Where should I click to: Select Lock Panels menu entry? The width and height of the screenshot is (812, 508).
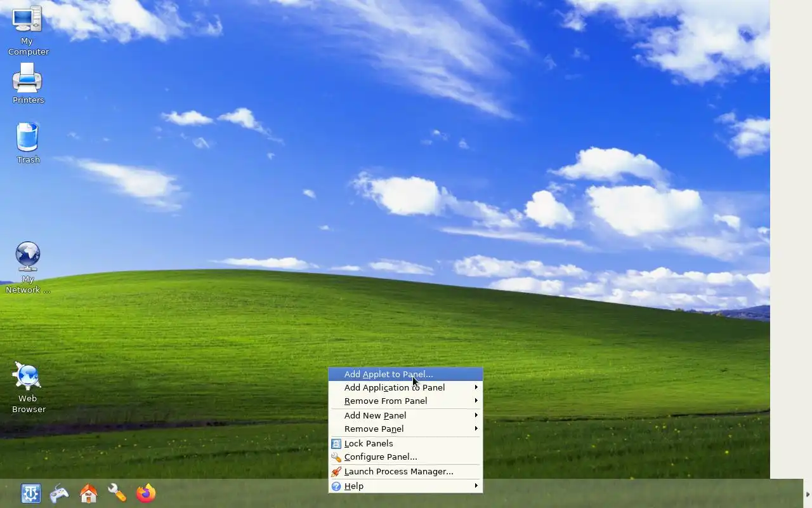point(405,443)
